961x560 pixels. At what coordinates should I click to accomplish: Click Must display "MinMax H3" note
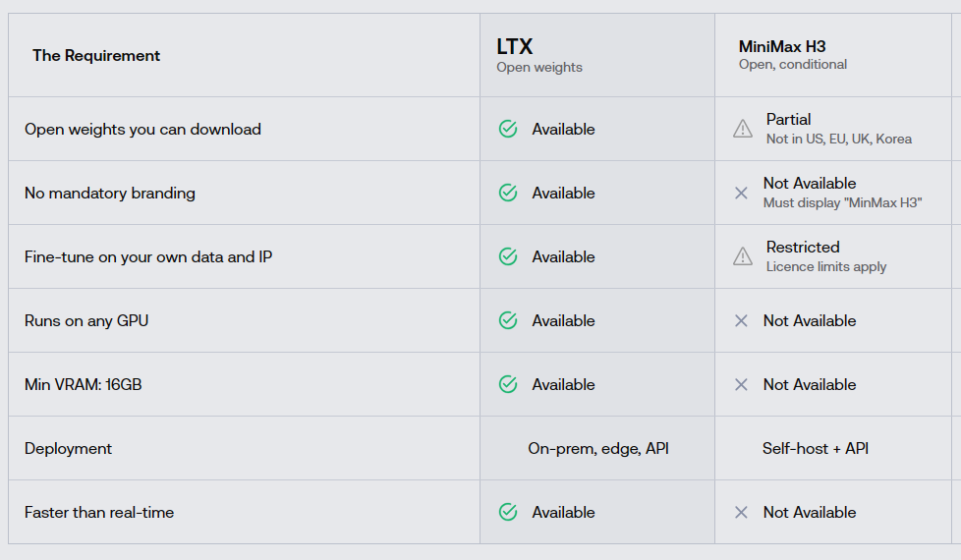click(843, 202)
